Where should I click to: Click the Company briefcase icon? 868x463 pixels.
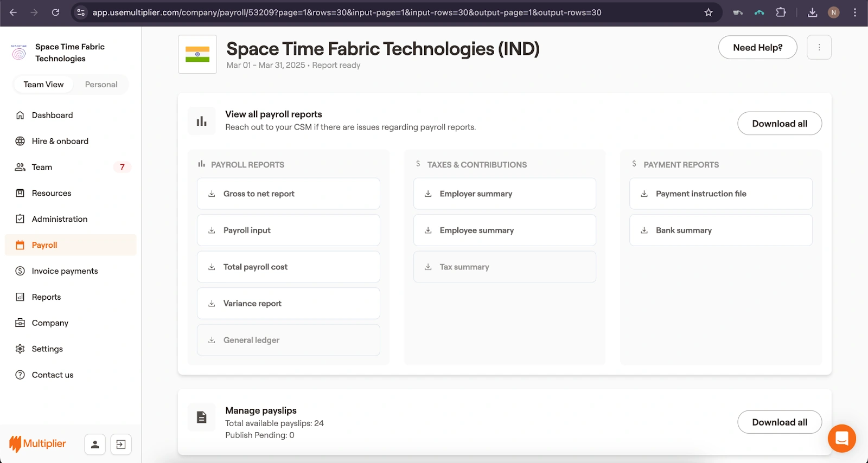pyautogui.click(x=20, y=323)
